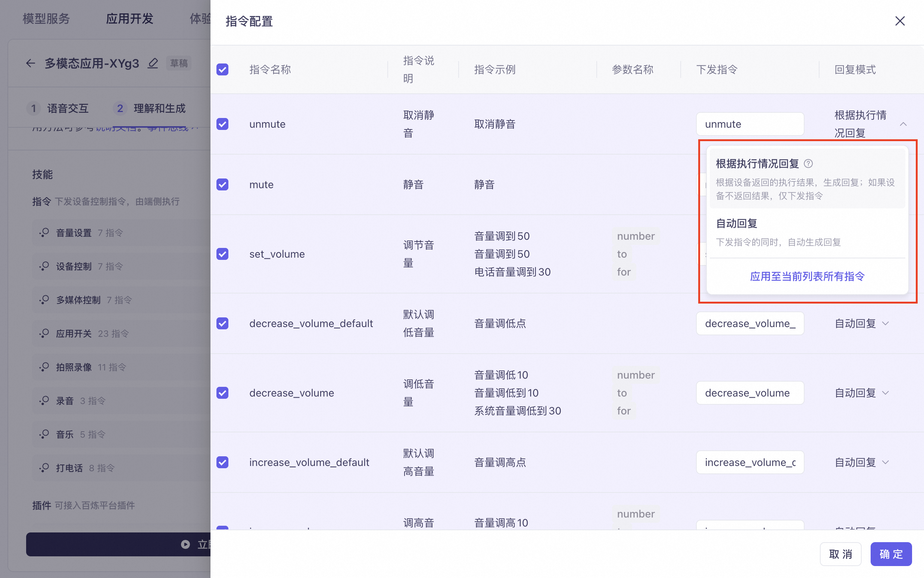Screen dimensions: 924x578
Task: Open the decrease_volume_default 自动回复 dropdown
Action: pos(862,323)
